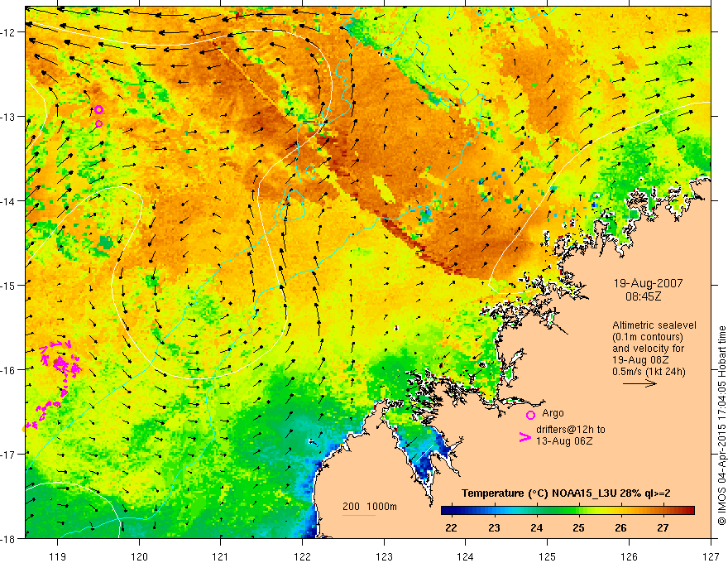Click the 'drifters@12h to' legend label
The image size is (728, 563).
tap(571, 430)
